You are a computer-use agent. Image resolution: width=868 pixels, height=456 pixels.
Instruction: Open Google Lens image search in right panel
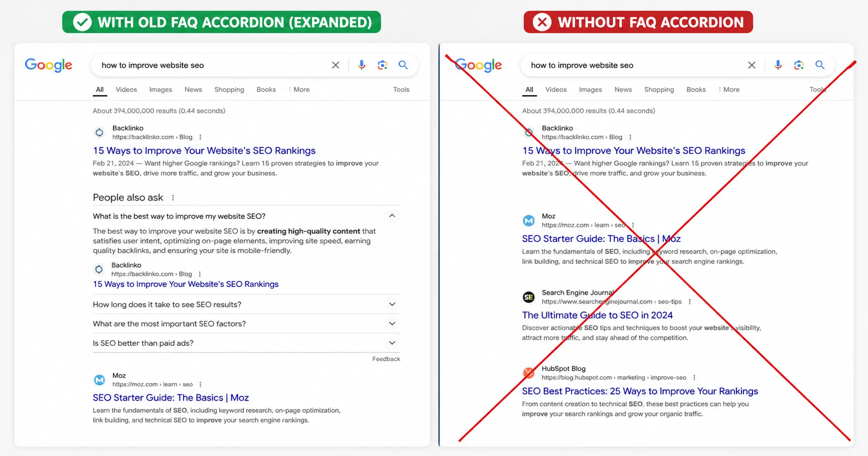799,65
